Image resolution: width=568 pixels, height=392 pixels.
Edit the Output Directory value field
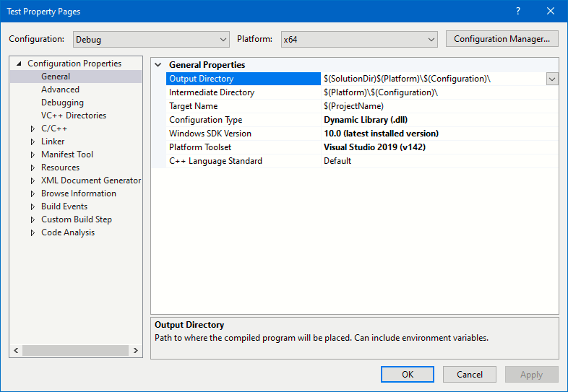(434, 79)
